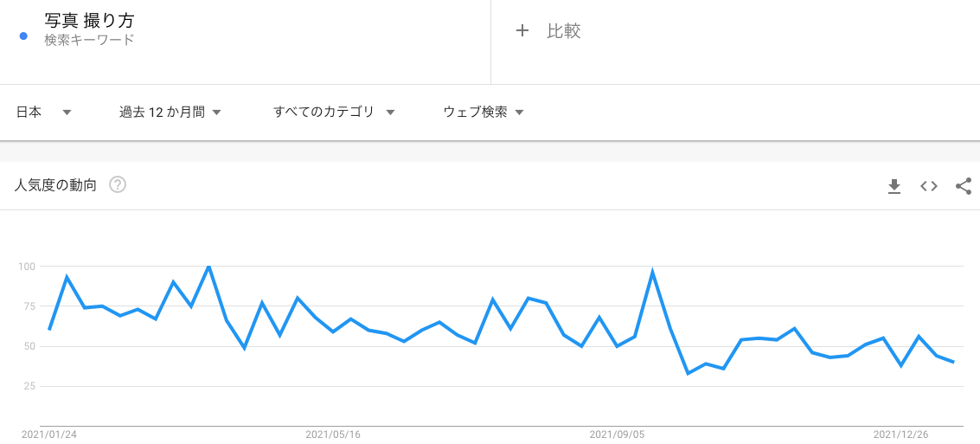Screen dimensions: 980x444
Task: Click the blue dot next to 写真 撮り方
Action: coord(23,35)
